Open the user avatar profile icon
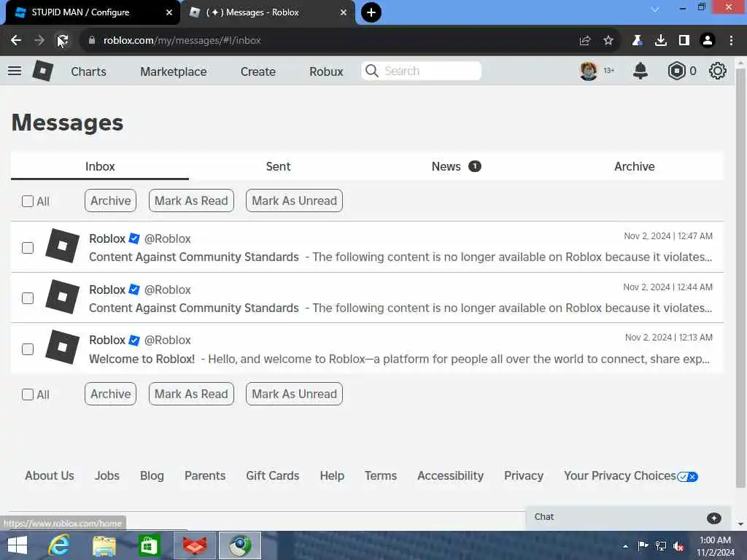747x560 pixels. 589,71
